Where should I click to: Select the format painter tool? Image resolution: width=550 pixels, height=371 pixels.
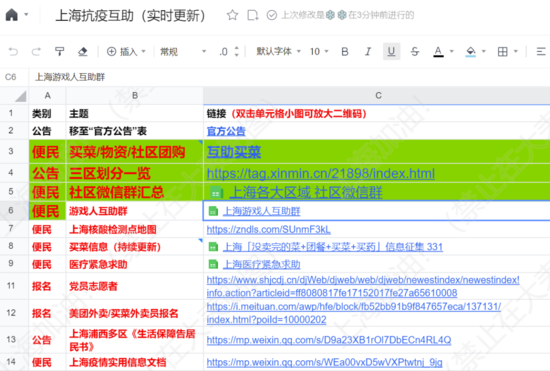60,52
